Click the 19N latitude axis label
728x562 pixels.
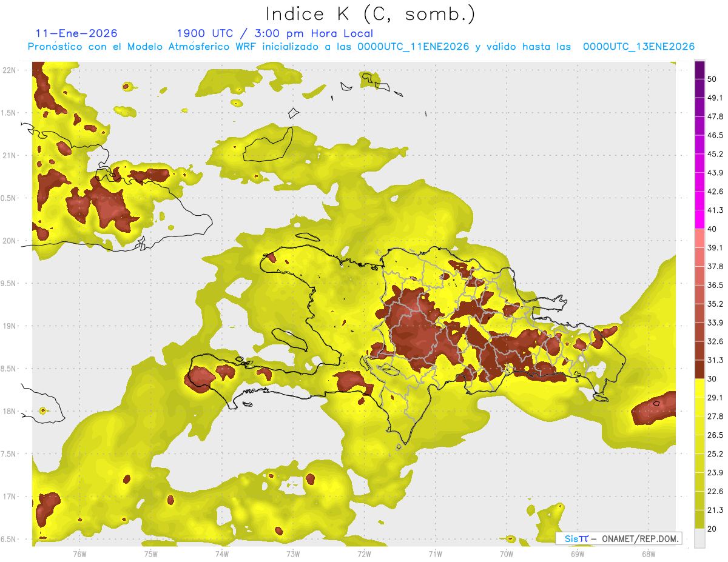pos(9,326)
